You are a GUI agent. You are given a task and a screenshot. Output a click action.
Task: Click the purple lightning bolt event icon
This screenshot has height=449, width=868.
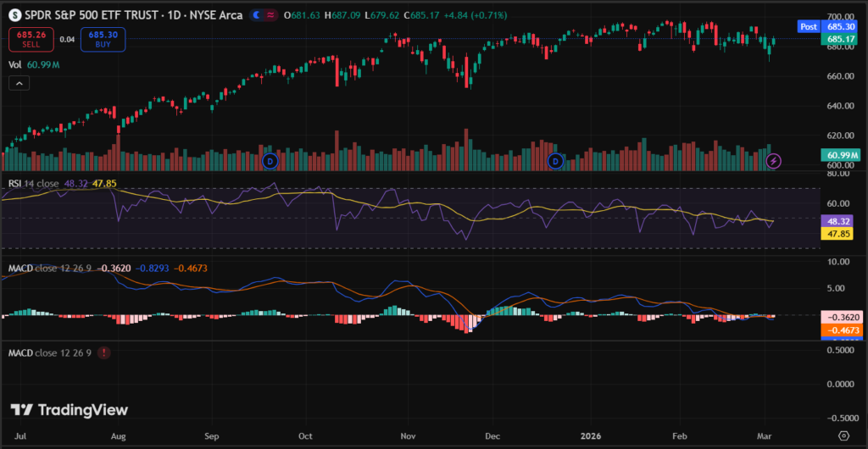773,160
